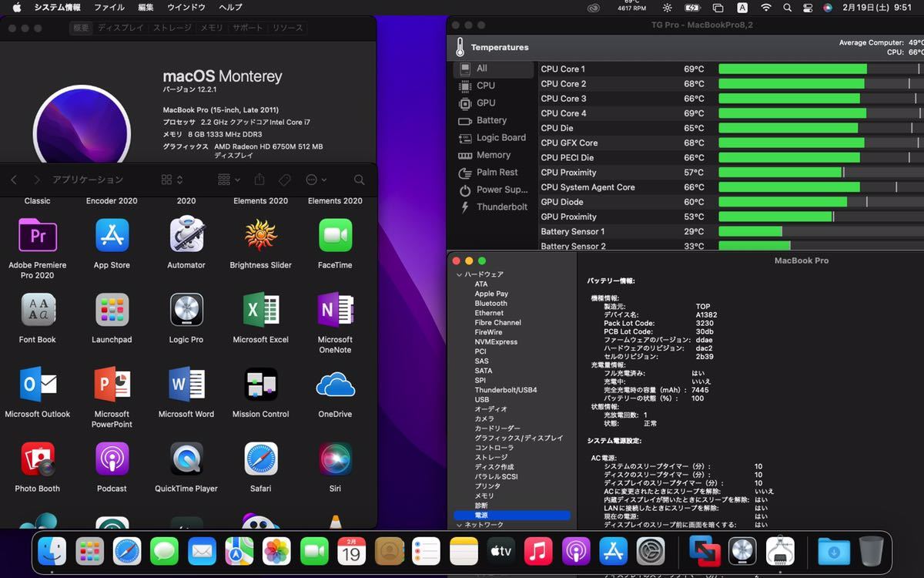Select Bluetooth in hardware tree

[x=490, y=304]
